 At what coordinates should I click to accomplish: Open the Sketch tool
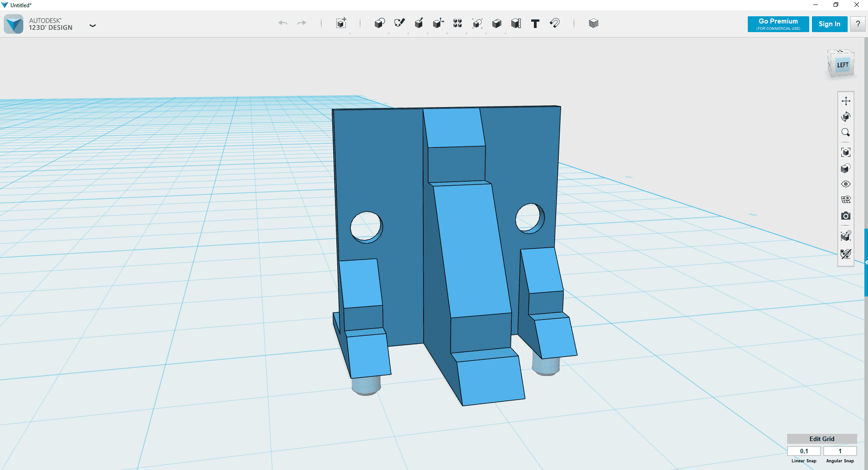click(399, 23)
